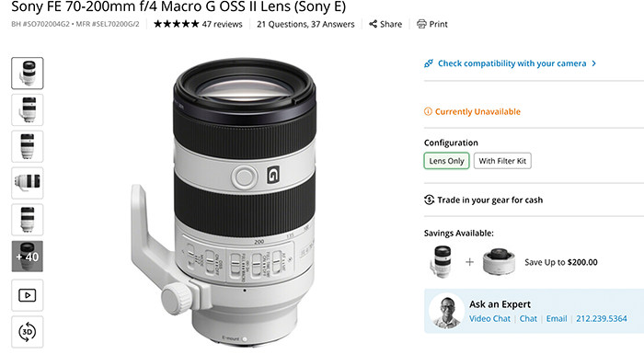Viewport: 644px width, 354px height.
Task: Expand the compatibility check chevron arrow
Action: point(594,63)
